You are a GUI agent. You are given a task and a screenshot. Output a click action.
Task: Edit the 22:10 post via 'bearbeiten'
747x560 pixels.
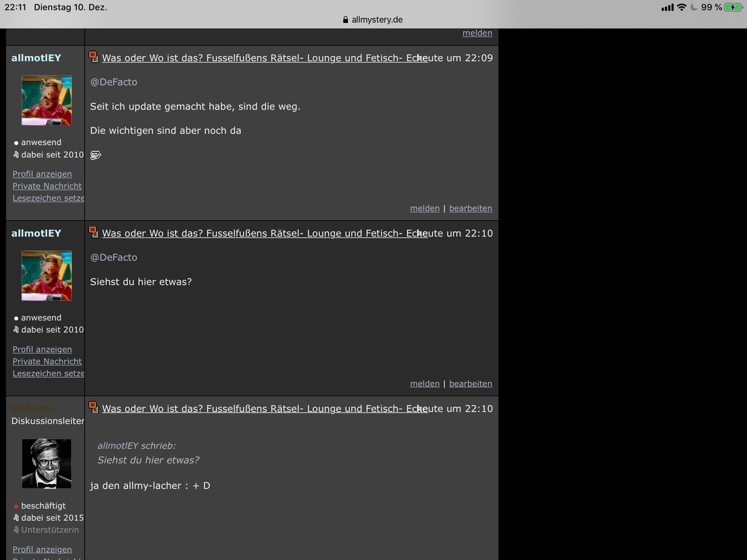[x=471, y=384]
